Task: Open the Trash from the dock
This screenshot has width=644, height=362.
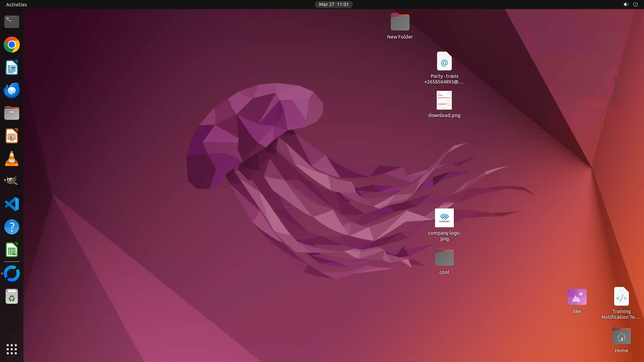Action: tap(12, 297)
